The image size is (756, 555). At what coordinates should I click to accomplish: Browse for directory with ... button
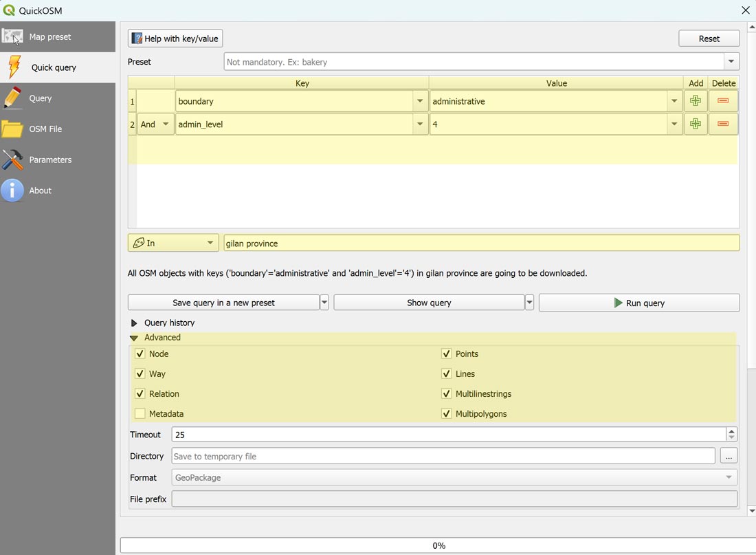[729, 456]
